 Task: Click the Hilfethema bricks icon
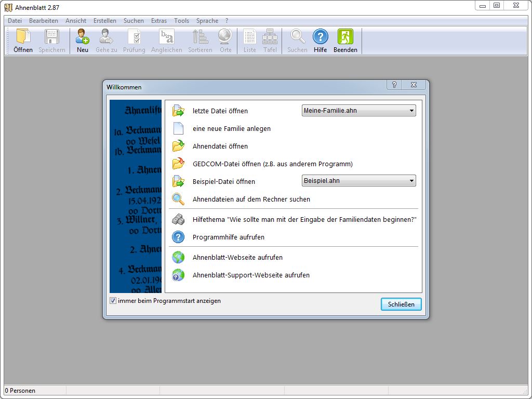coord(178,220)
